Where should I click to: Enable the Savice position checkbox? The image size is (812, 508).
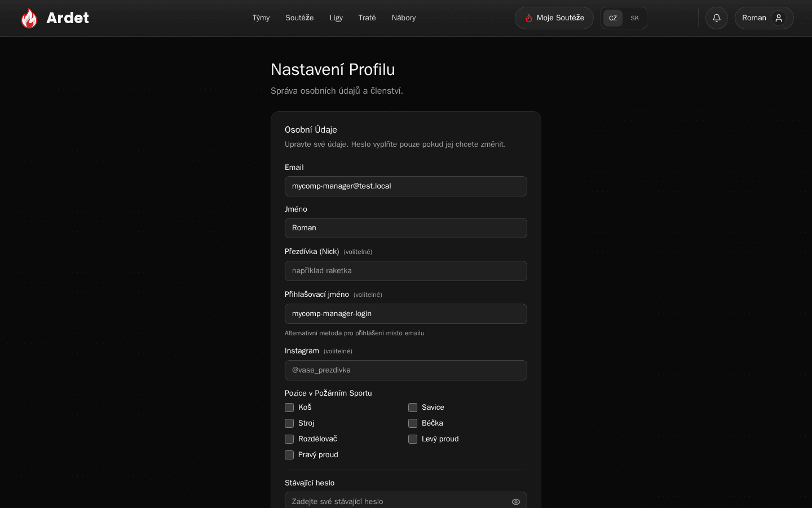click(413, 408)
